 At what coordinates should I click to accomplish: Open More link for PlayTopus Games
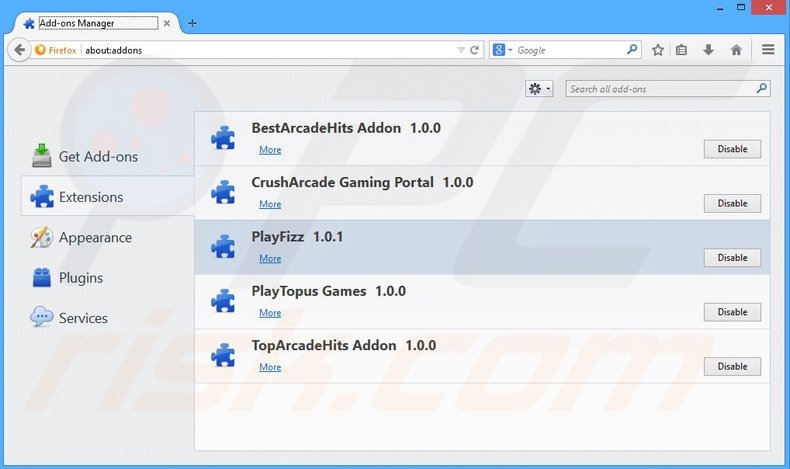270,313
